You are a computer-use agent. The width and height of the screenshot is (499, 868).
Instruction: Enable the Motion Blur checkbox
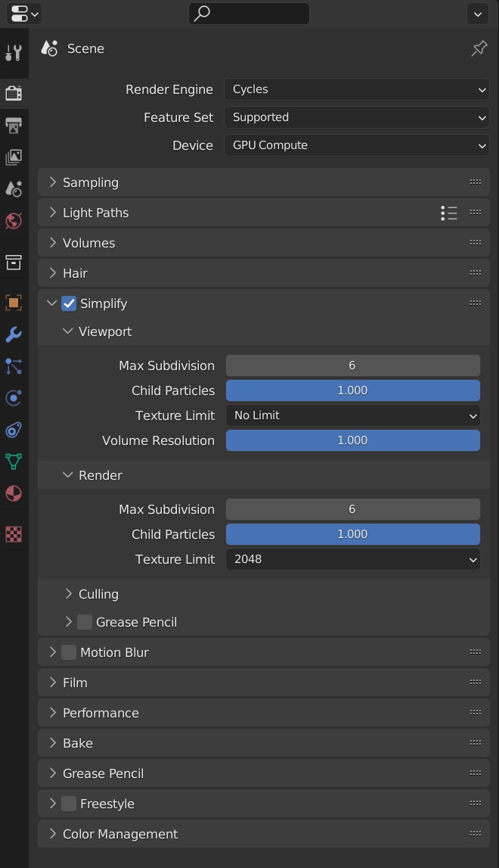click(x=69, y=652)
